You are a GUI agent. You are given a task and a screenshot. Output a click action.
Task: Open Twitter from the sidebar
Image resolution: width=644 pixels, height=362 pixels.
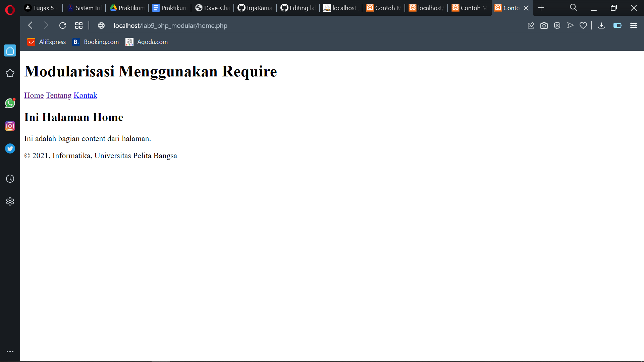(10, 148)
